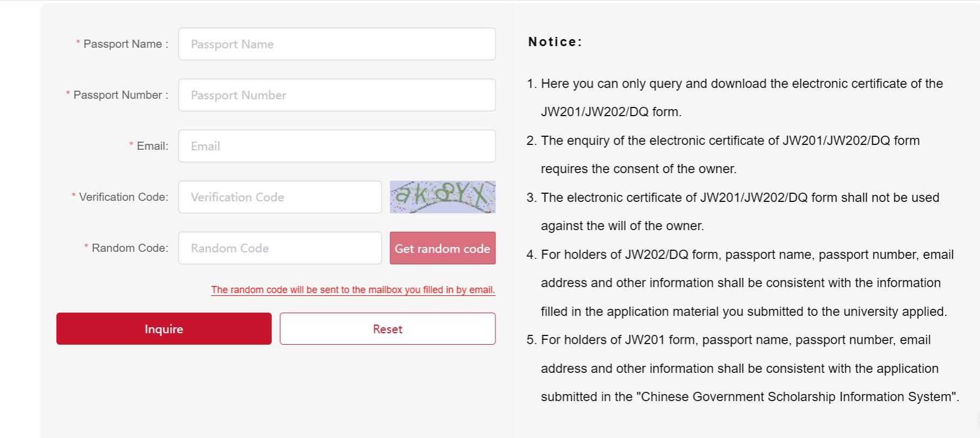
Task: Refresh the captcha image
Action: coord(443,197)
